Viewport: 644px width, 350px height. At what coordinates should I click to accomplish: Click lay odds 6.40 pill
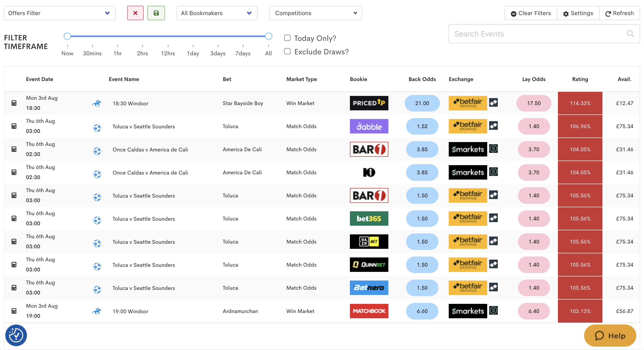coord(534,311)
